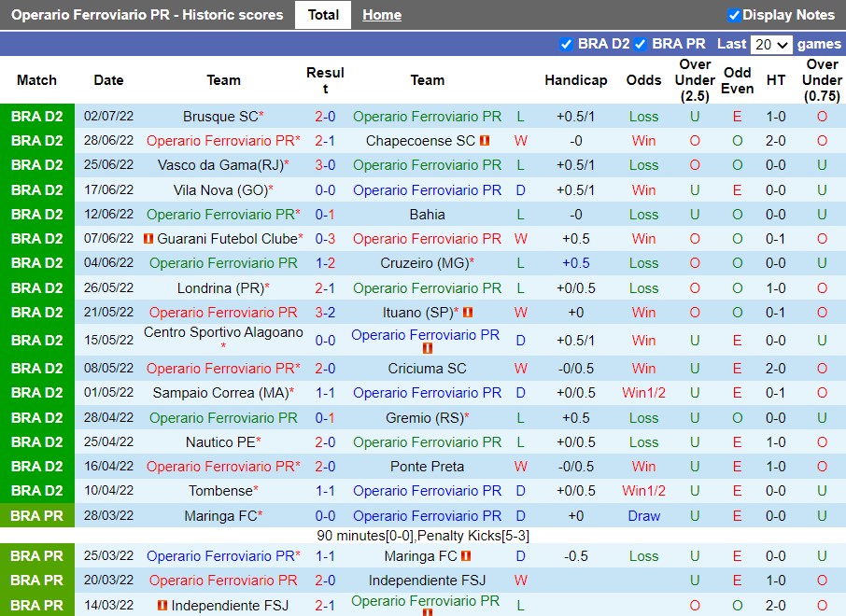846x616 pixels.
Task: Click the 3-0 score of Vasco da Gama match
Action: coord(325,165)
